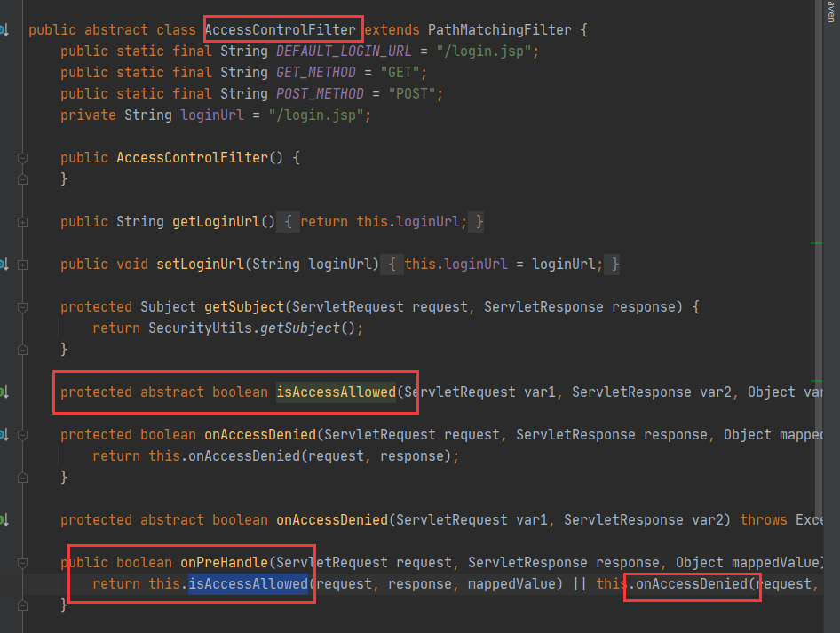Click isAccessAllowed in abstract method declaration
840x633 pixels.
(336, 392)
